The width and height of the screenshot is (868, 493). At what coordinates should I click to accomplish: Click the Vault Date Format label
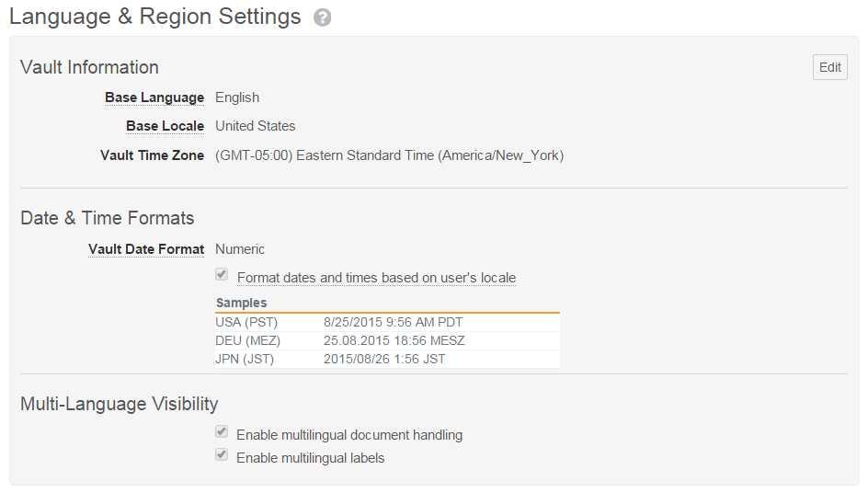pos(146,249)
